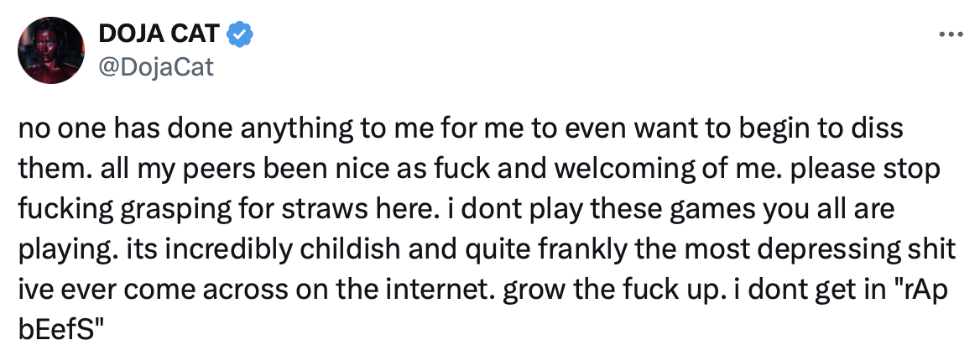Click the tweet text body to open it
The height and width of the screenshot is (361, 980).
[x=487, y=228]
